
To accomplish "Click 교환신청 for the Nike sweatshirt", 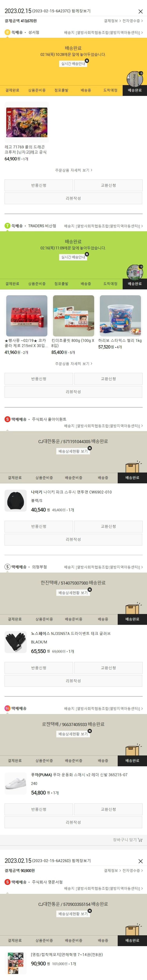I will [108, 526].
